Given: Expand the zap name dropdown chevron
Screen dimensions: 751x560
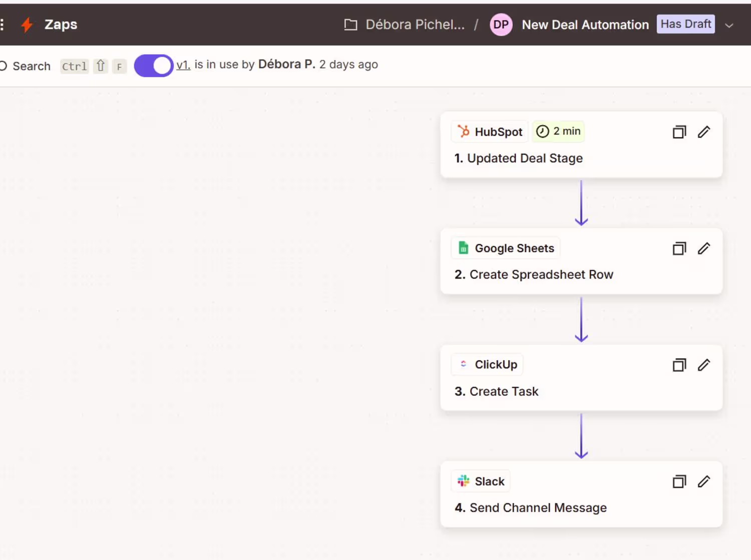Looking at the screenshot, I should click(x=729, y=26).
